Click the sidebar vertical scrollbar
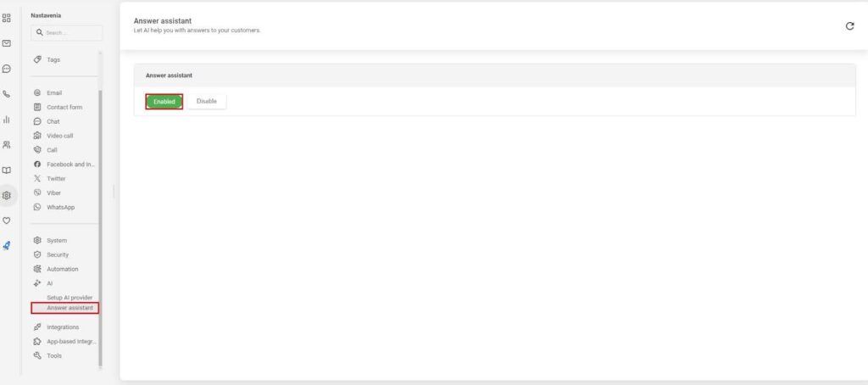Viewport: 868px width, 385px height. click(x=100, y=229)
